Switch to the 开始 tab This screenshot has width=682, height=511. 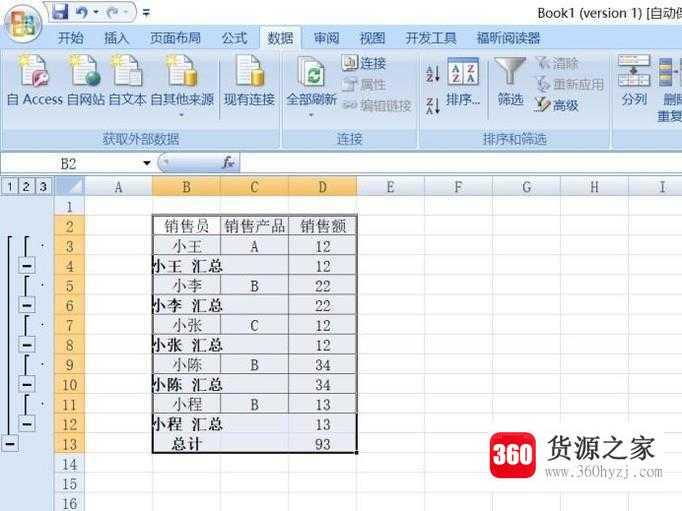coord(70,39)
